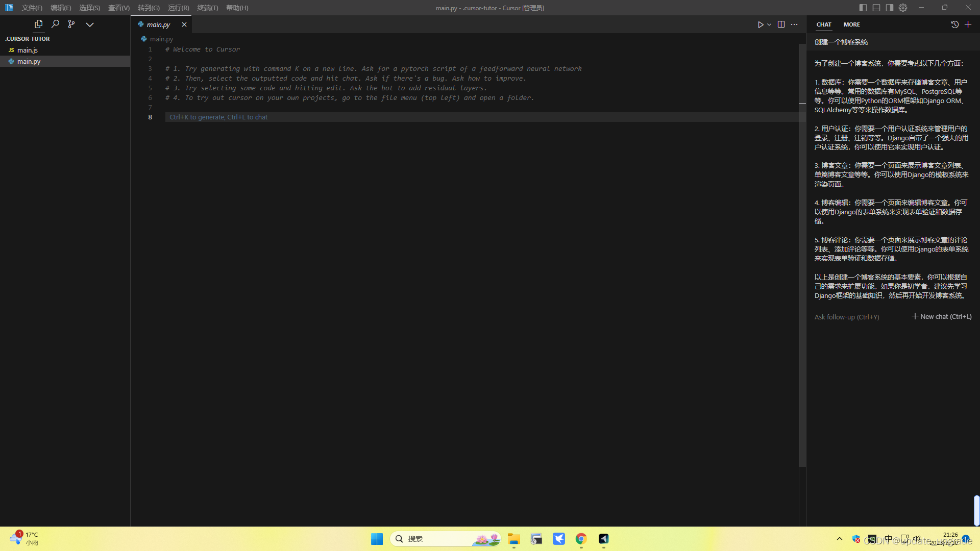Click New chat (Ctrl+L) button
The height and width of the screenshot is (551, 980).
[x=942, y=317]
